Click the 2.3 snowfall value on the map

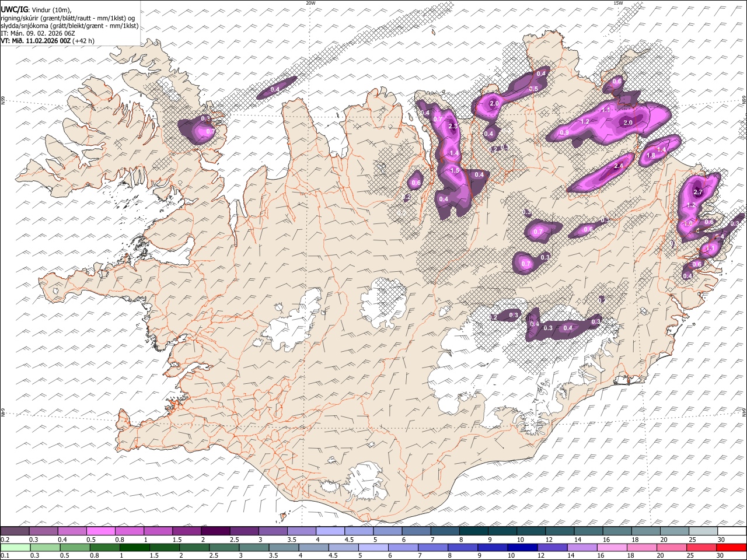[453, 127]
